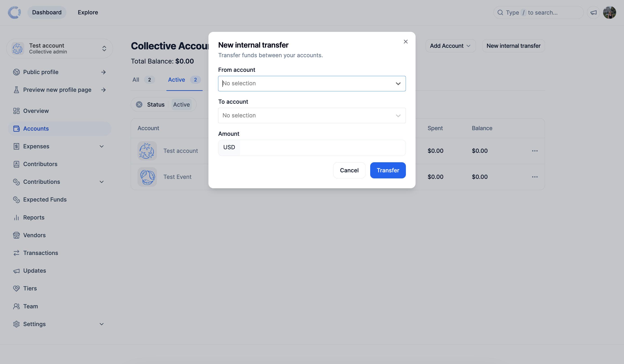Close the New internal transfer dialog
This screenshot has width=624, height=364.
[x=406, y=42]
